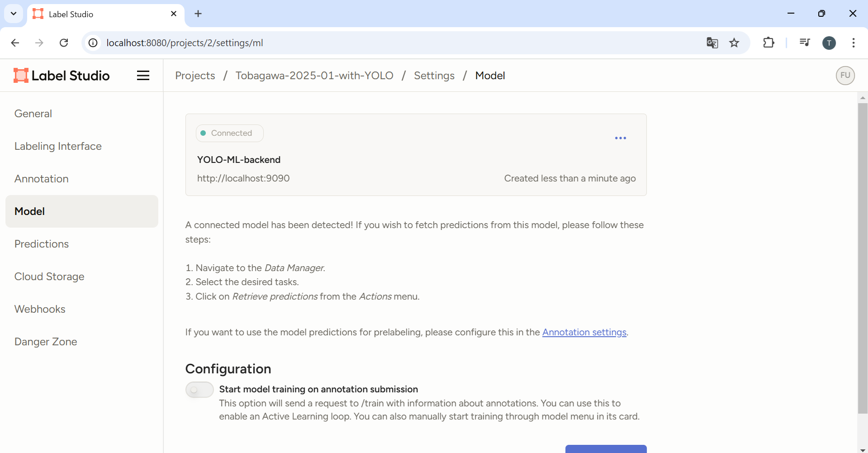Select the Model settings item

(x=82, y=211)
